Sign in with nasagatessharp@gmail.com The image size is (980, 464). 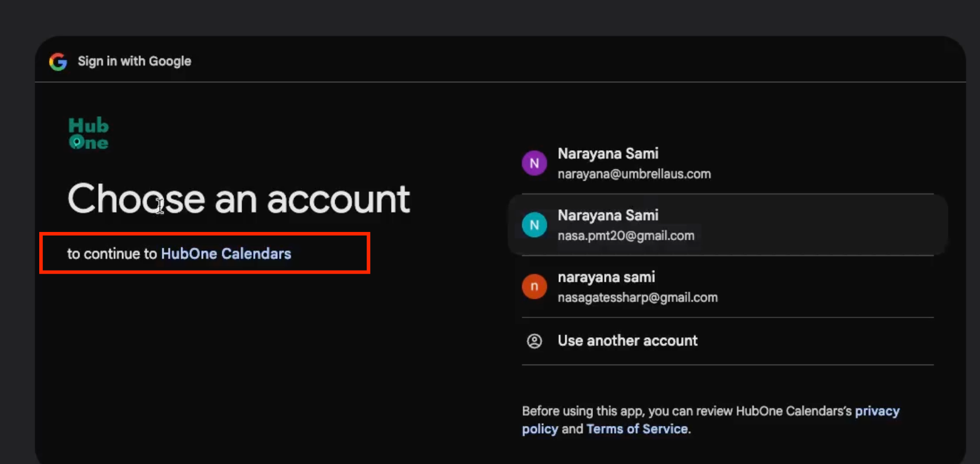pos(727,286)
